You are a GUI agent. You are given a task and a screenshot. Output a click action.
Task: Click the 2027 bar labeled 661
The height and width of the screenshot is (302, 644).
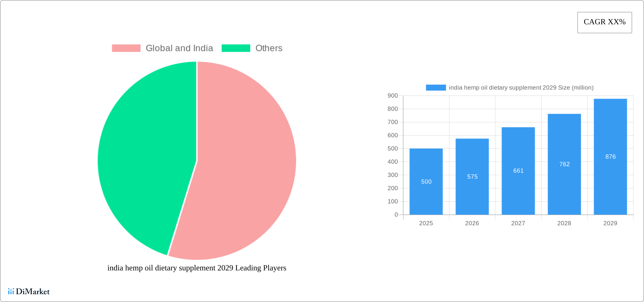pyautogui.click(x=518, y=171)
